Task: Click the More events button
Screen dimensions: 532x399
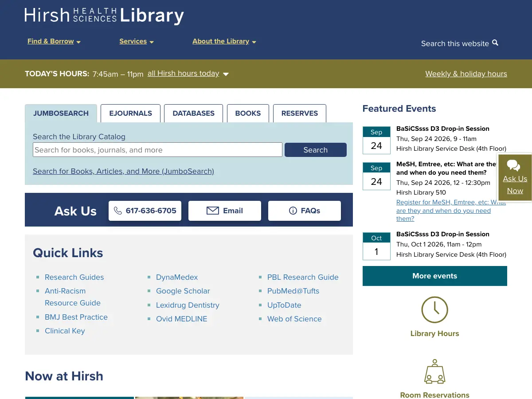Action: [x=434, y=276]
